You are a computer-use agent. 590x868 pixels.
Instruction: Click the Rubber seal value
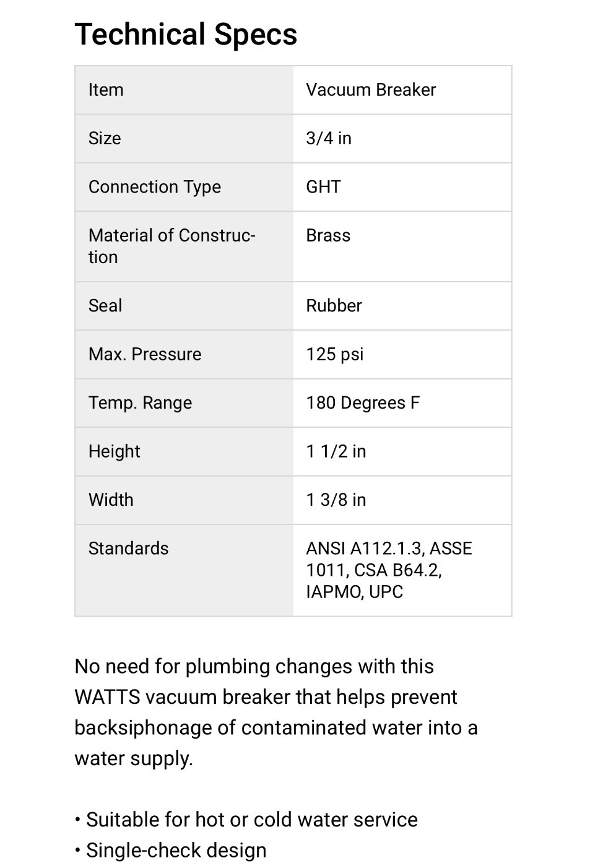334,306
